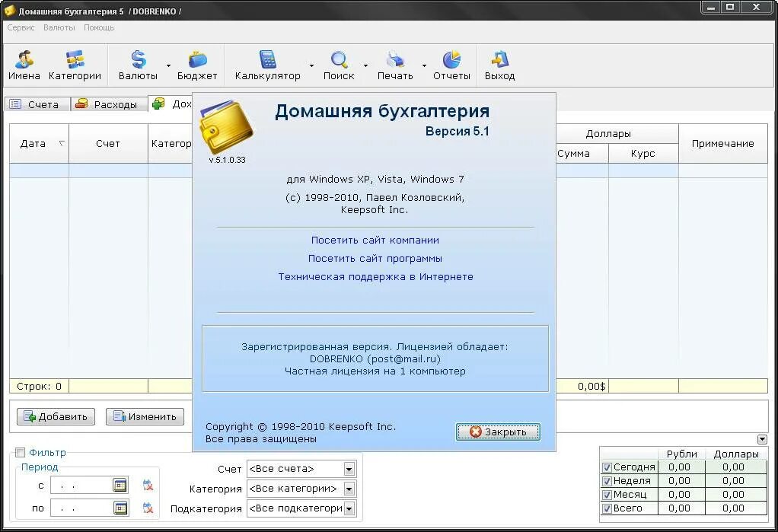Click the Рубли column header in summary
778x532 pixels.
click(682, 454)
